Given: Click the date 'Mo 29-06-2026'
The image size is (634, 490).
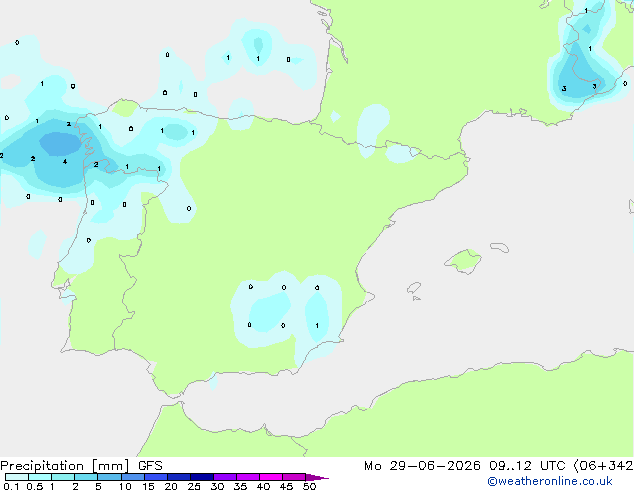Looking at the screenshot, I should tap(422, 466).
